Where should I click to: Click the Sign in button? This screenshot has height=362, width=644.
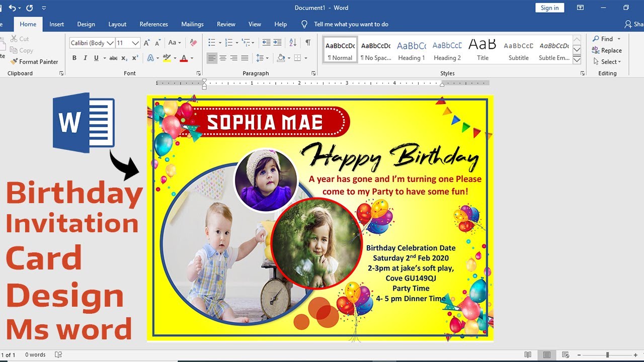pyautogui.click(x=550, y=8)
